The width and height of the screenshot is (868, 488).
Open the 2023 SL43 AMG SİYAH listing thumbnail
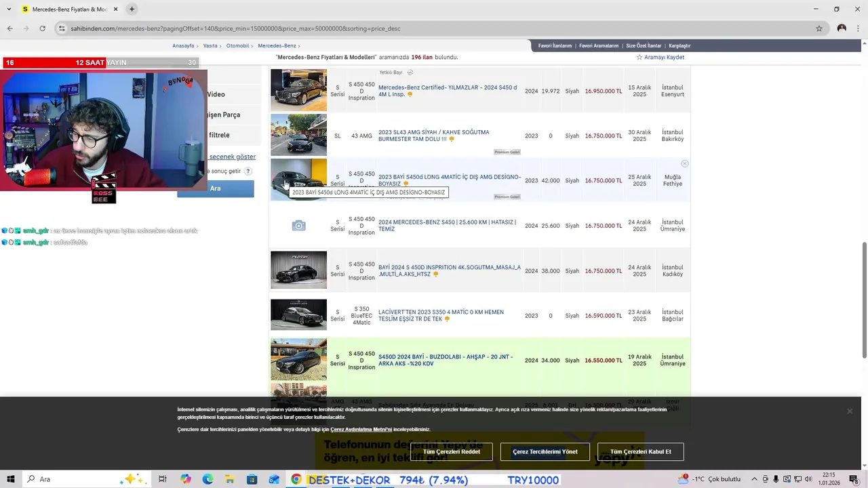[298, 135]
